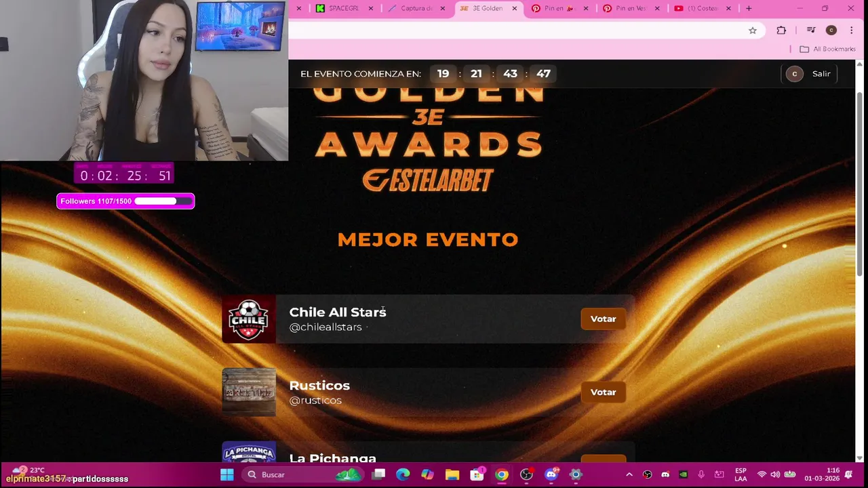
Task: Switch to the first Pin en Pinterest tab
Action: tap(559, 8)
